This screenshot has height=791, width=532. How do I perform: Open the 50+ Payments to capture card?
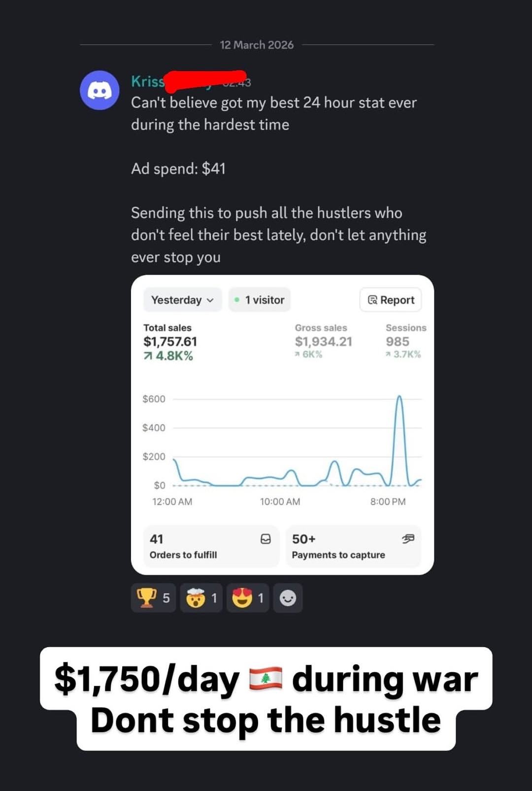point(353,546)
